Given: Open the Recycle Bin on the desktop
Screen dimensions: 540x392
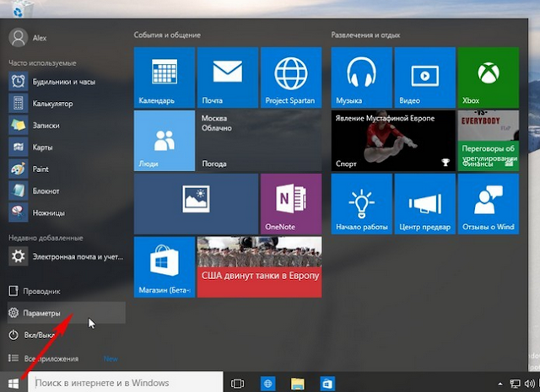Looking at the screenshot, I should (22, 9).
